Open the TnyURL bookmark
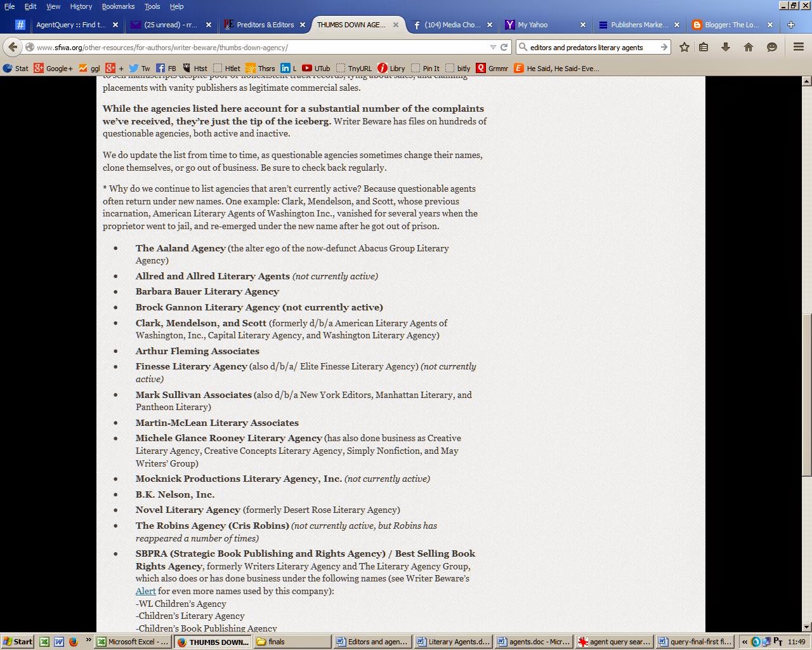The height and width of the screenshot is (650, 812). [354, 68]
